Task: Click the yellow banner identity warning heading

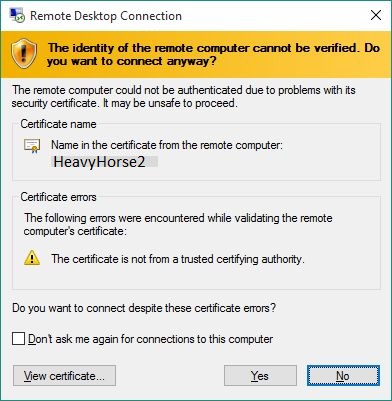Action: click(x=213, y=54)
